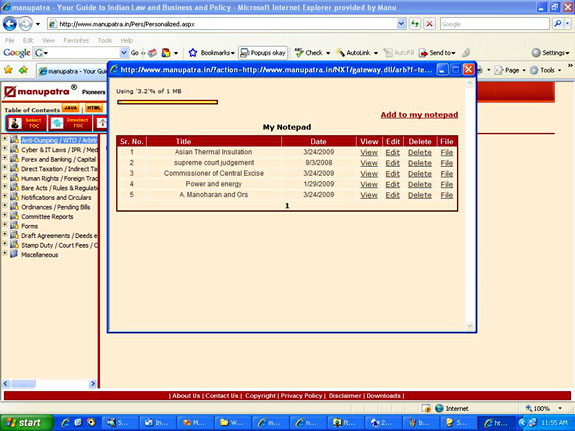This screenshot has width=575, height=431.
Task: Click the Favorites Center star icon
Action: coord(8,70)
